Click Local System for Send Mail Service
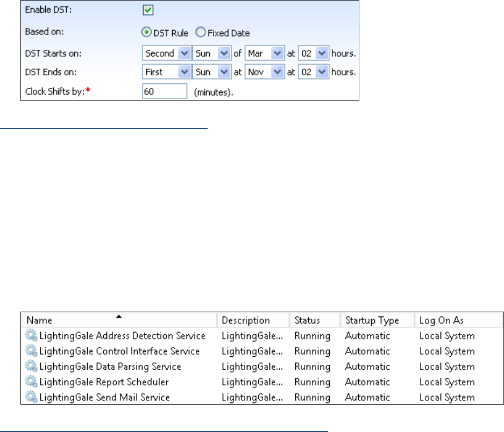The image size is (504, 432). coord(447,398)
